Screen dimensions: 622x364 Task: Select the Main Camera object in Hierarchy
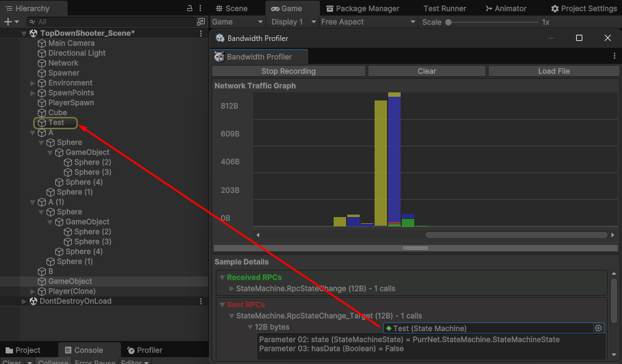pyautogui.click(x=71, y=43)
